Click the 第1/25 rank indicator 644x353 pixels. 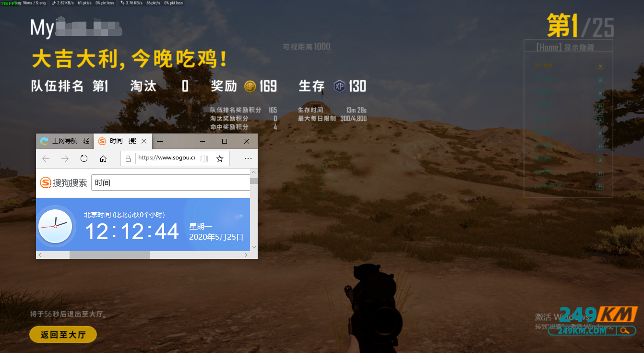tap(581, 26)
